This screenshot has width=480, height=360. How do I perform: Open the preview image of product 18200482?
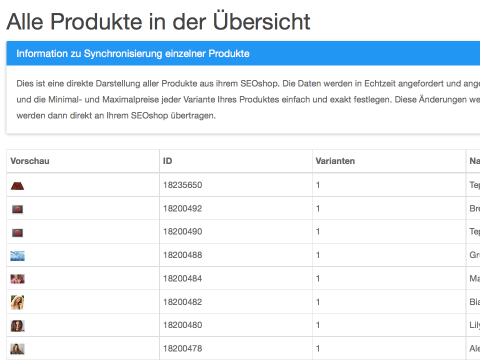point(17,302)
